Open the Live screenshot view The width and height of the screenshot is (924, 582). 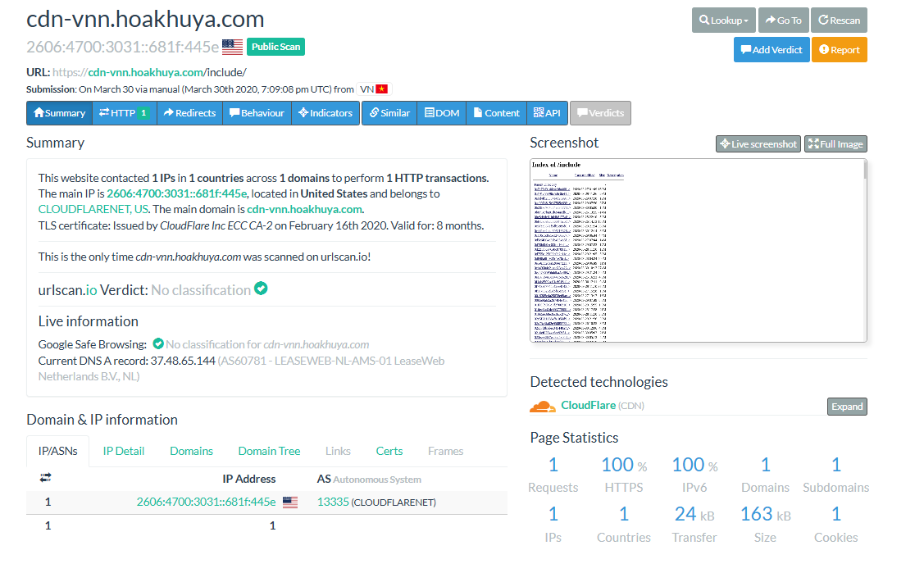coord(758,144)
